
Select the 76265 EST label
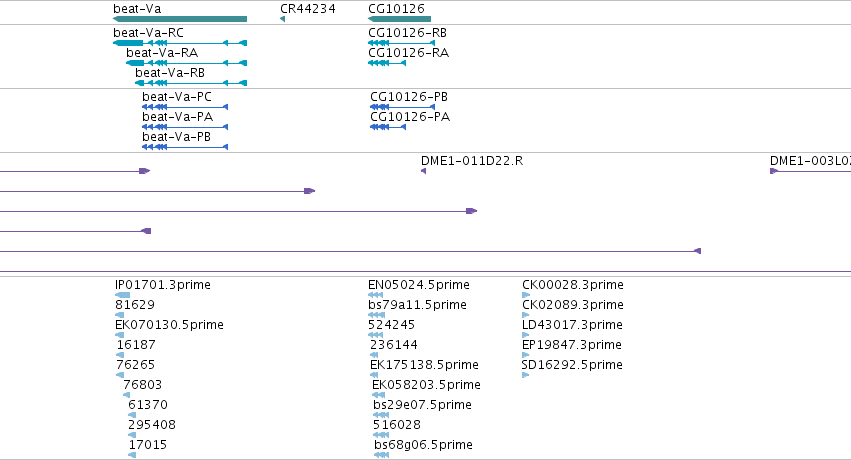pyautogui.click(x=136, y=365)
